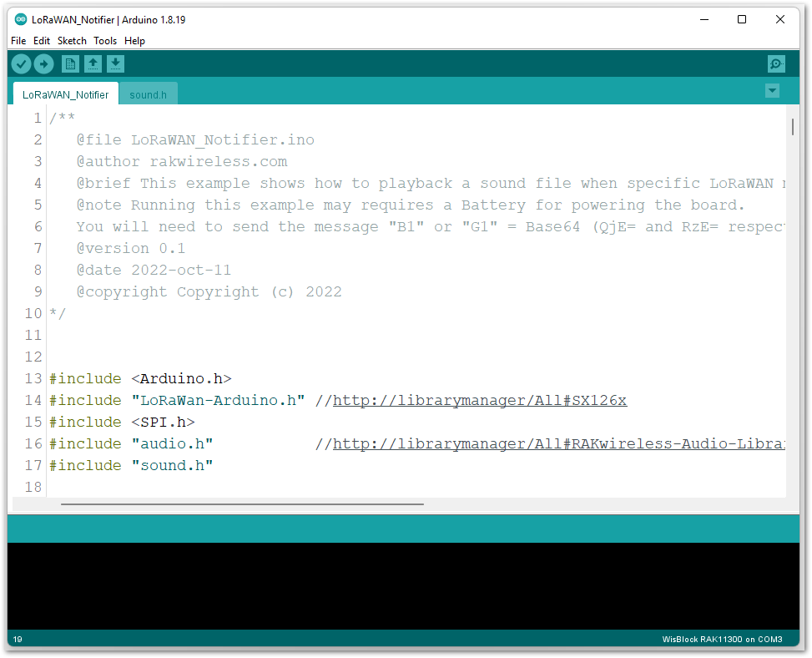Screen dimensions: 812x658
Task: Switch to the sound.h tab
Action: [x=148, y=95]
